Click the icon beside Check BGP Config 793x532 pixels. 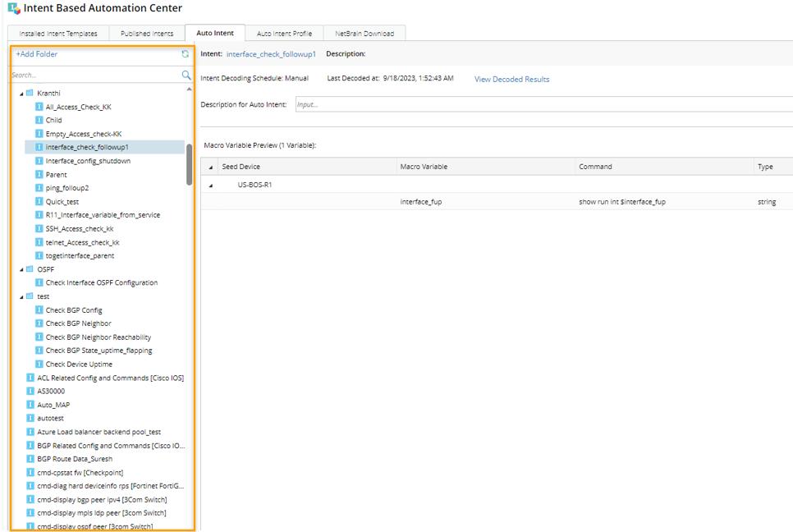tap(39, 310)
